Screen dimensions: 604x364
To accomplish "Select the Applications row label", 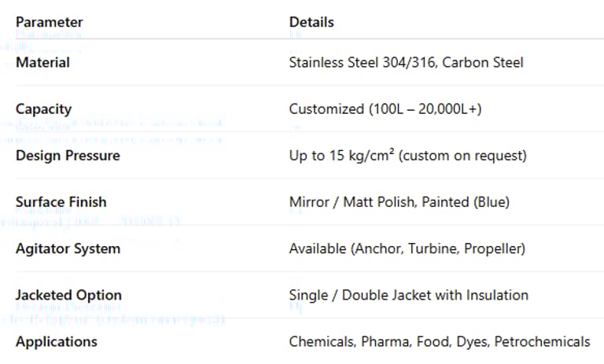I will pos(57,341).
